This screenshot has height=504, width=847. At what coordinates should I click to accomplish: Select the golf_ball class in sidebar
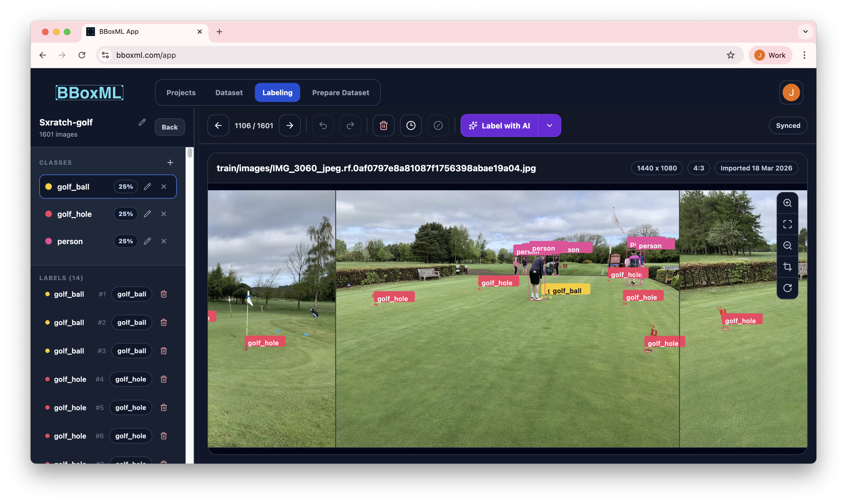pyautogui.click(x=73, y=187)
